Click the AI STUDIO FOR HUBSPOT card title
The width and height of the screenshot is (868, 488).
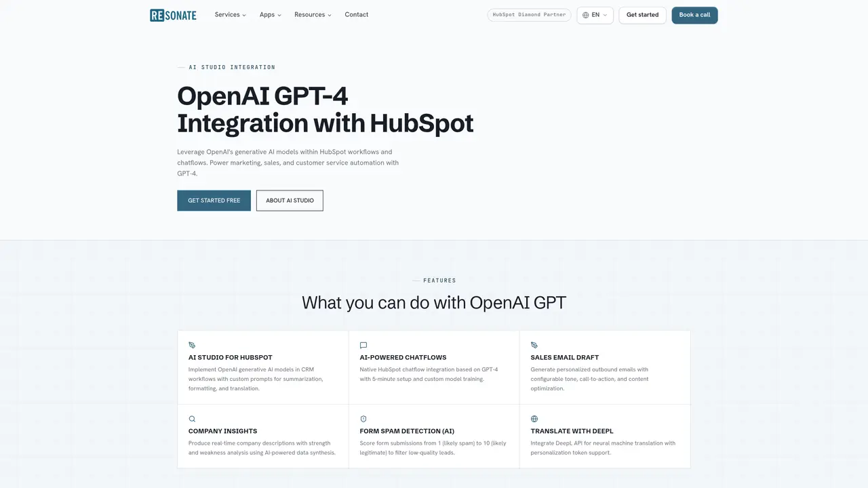pyautogui.click(x=231, y=357)
